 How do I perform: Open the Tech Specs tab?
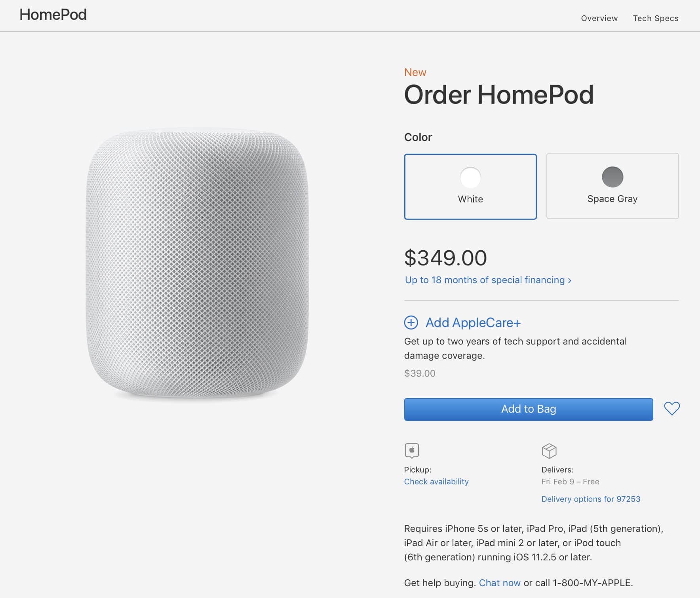tap(656, 18)
